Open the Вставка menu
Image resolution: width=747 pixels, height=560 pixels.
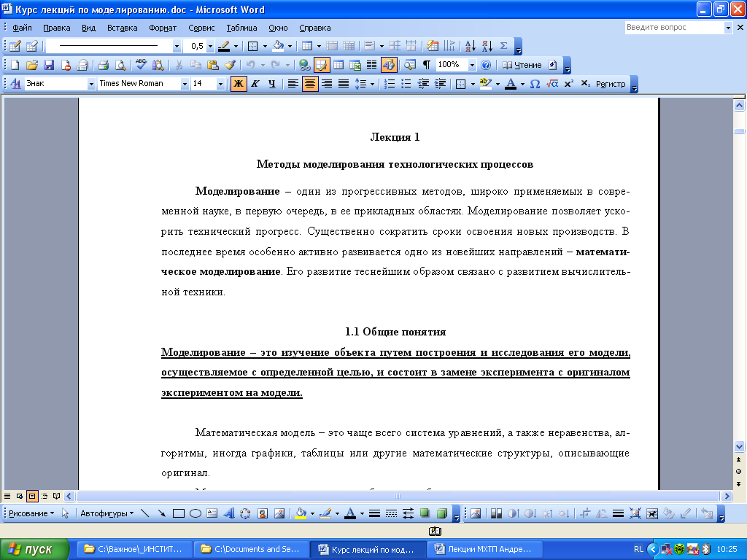(x=122, y=28)
